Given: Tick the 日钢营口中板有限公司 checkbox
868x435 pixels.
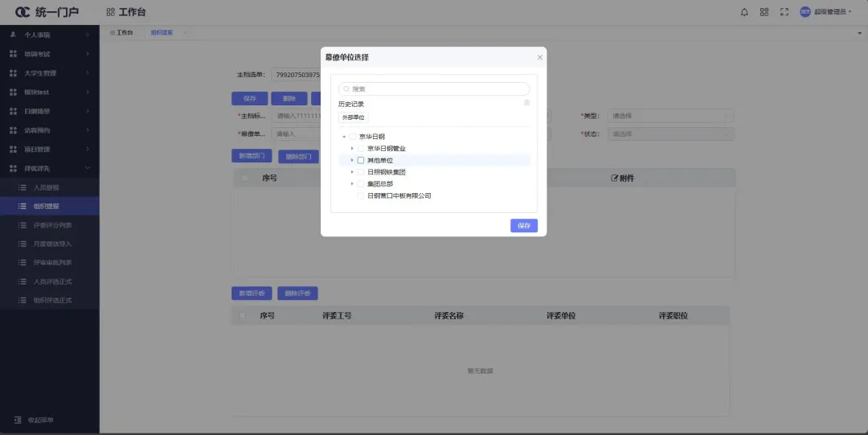Looking at the screenshot, I should 361,195.
